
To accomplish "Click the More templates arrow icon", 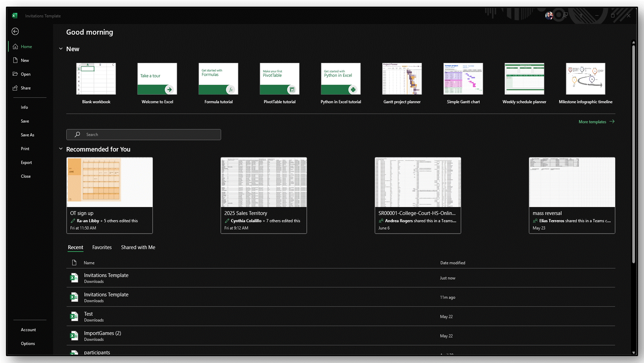I will click(x=612, y=121).
